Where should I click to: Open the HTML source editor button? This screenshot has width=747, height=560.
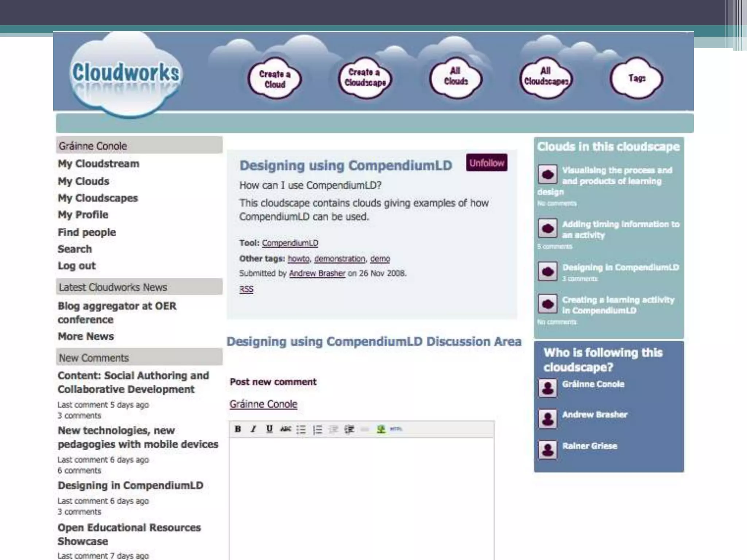(396, 429)
